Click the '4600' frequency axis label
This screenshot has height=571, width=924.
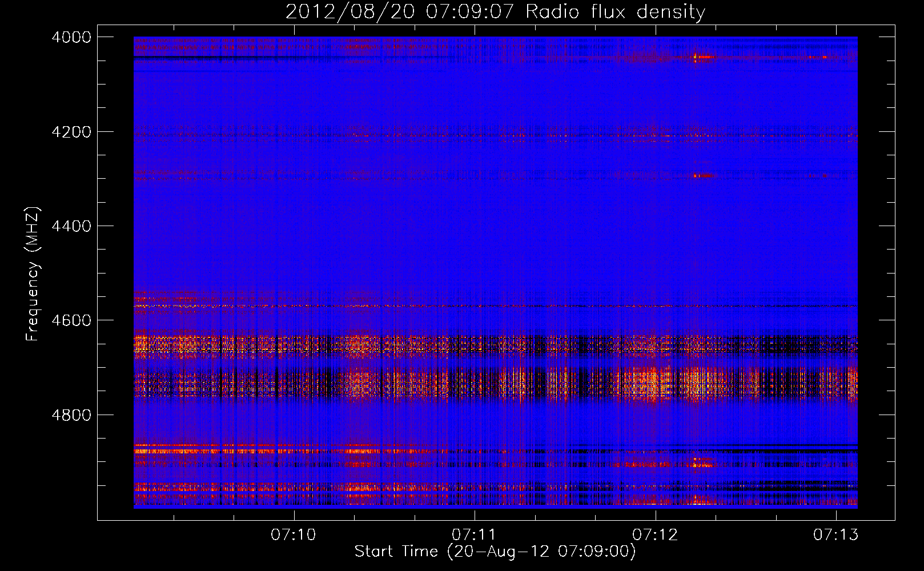tap(71, 320)
